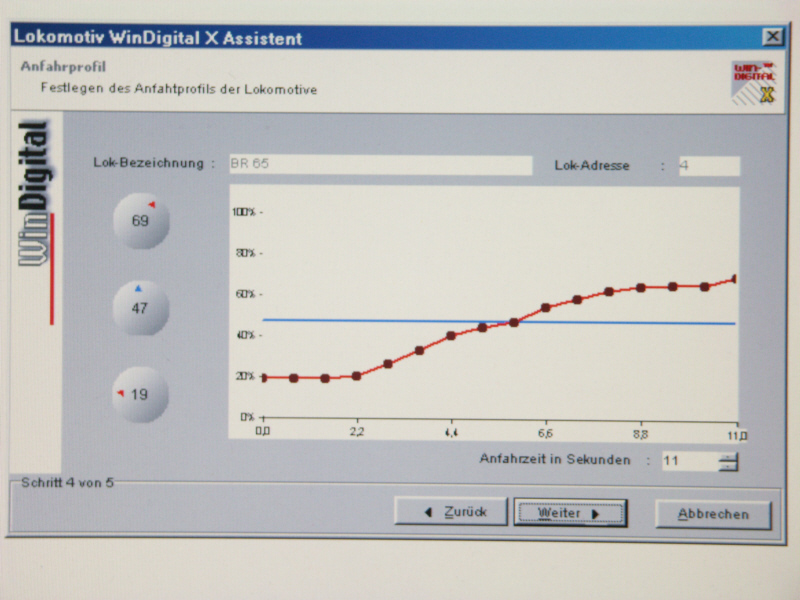The image size is (800, 600).
Task: Click the "4,4" x-axis label
Action: pos(452,433)
